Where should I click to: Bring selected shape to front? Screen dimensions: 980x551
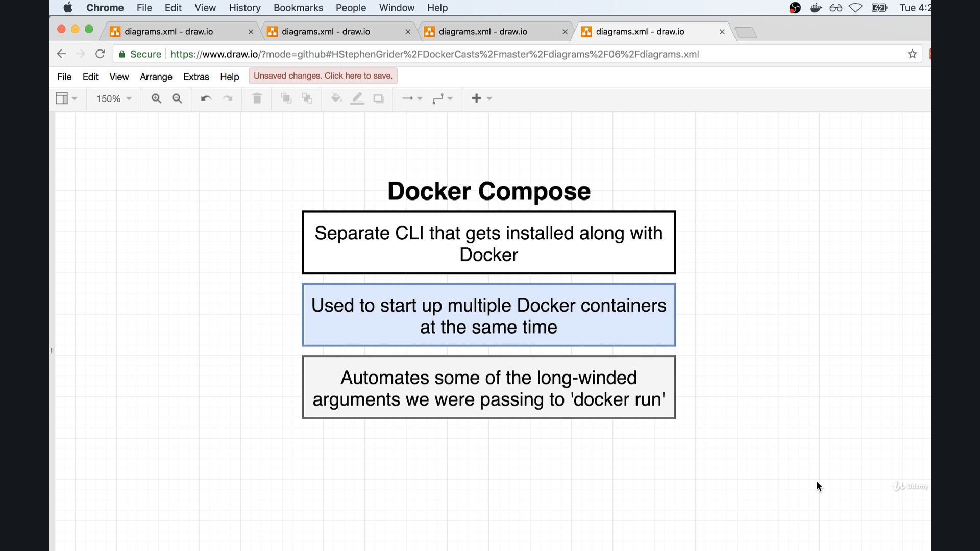[286, 98]
